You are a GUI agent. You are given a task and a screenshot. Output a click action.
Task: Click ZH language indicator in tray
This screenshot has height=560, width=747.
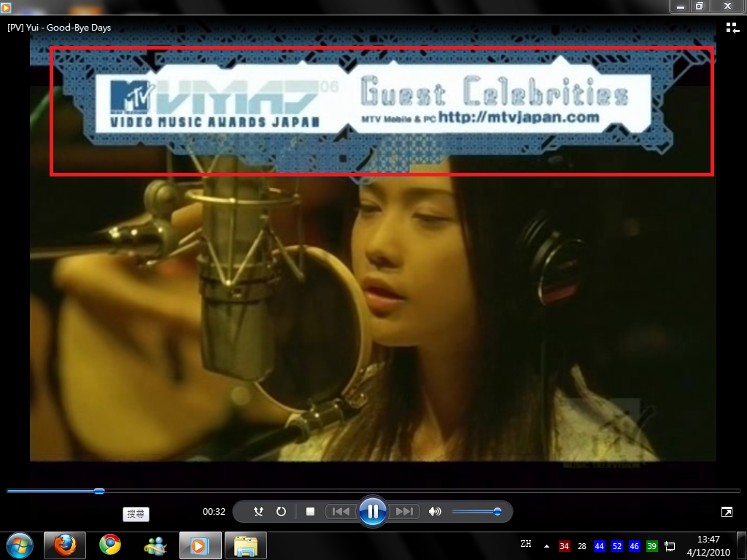pos(526,544)
